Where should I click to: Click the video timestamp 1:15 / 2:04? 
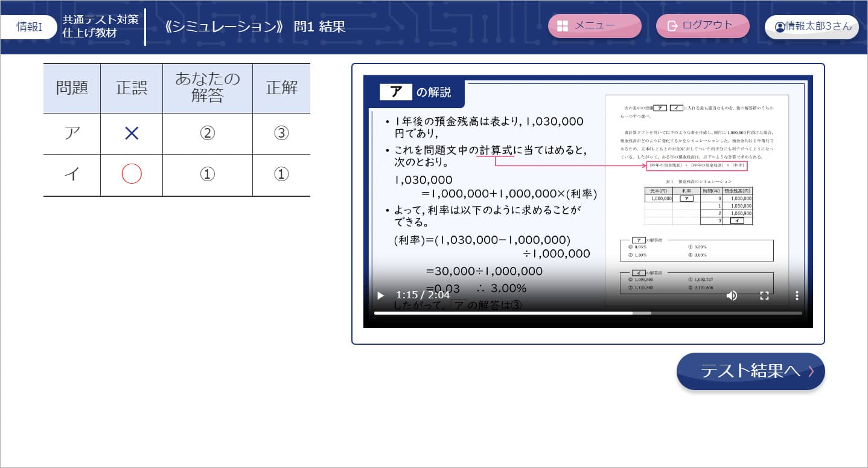423,295
